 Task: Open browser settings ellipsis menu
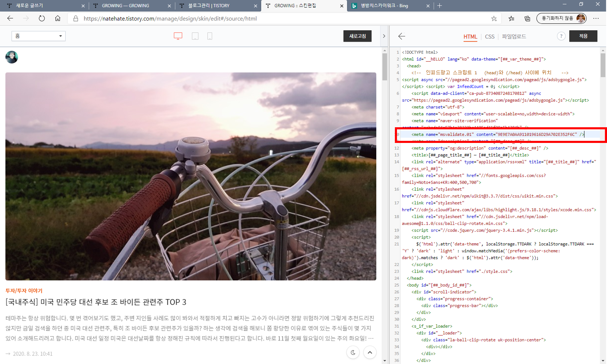596,18
